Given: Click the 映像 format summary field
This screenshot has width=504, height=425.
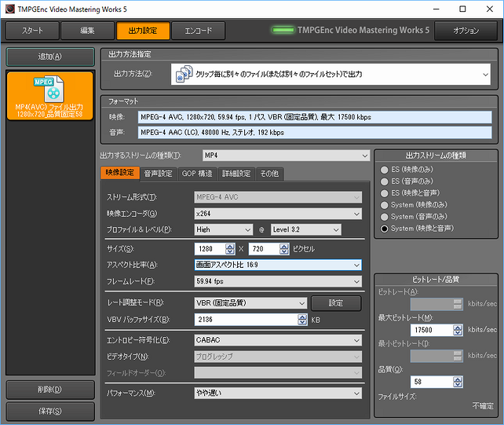Looking at the screenshot, I should coord(315,117).
